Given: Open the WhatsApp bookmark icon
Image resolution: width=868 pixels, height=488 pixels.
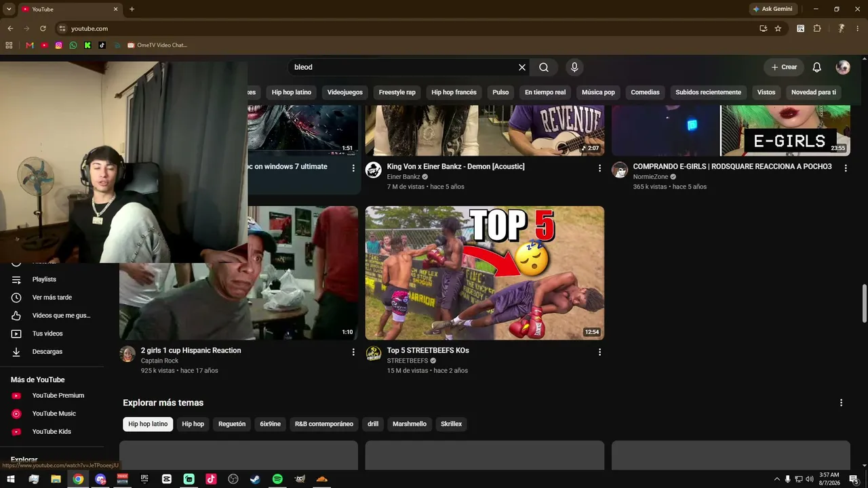Looking at the screenshot, I should click(73, 45).
